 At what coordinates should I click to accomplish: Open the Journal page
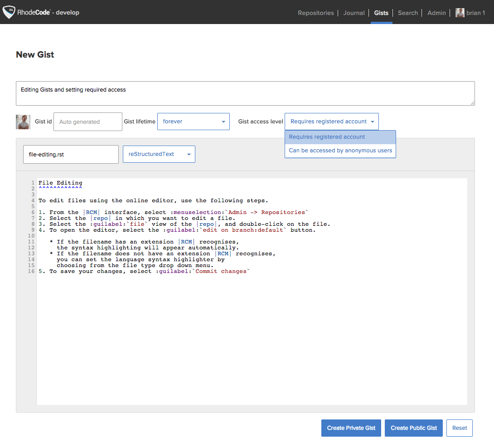354,13
